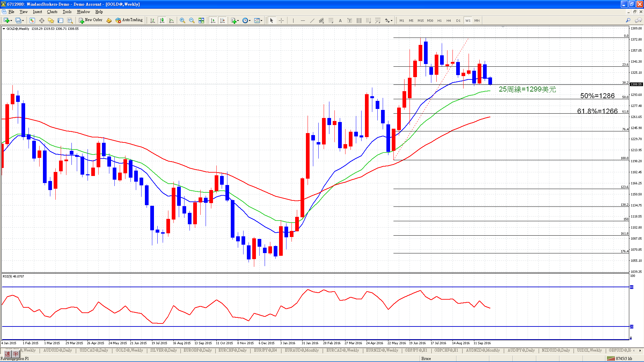Screen dimensions: 644x362
Task: Open the periodicity clock dropdown
Action: 247,20
